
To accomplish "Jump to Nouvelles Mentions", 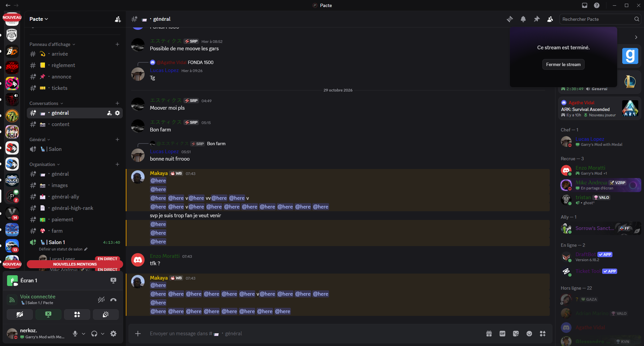I will (x=75, y=264).
